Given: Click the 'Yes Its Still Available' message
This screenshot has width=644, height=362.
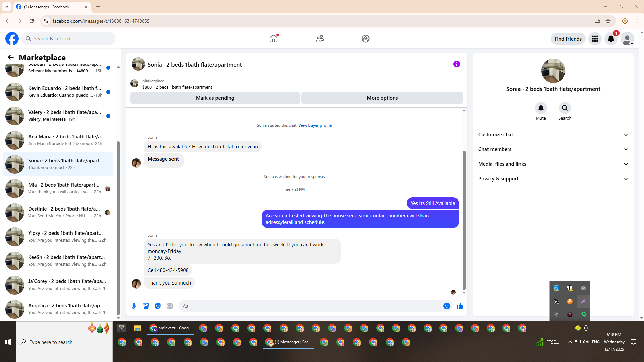Looking at the screenshot, I should [433, 203].
